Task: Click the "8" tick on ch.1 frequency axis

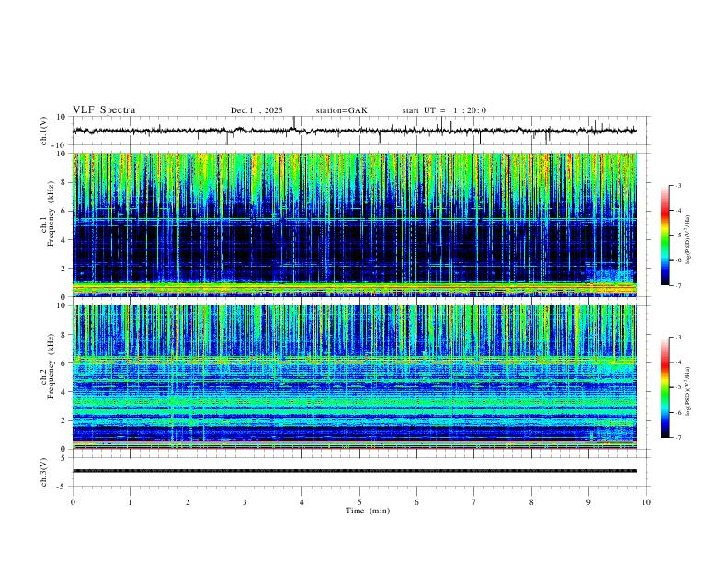Action: [63, 182]
